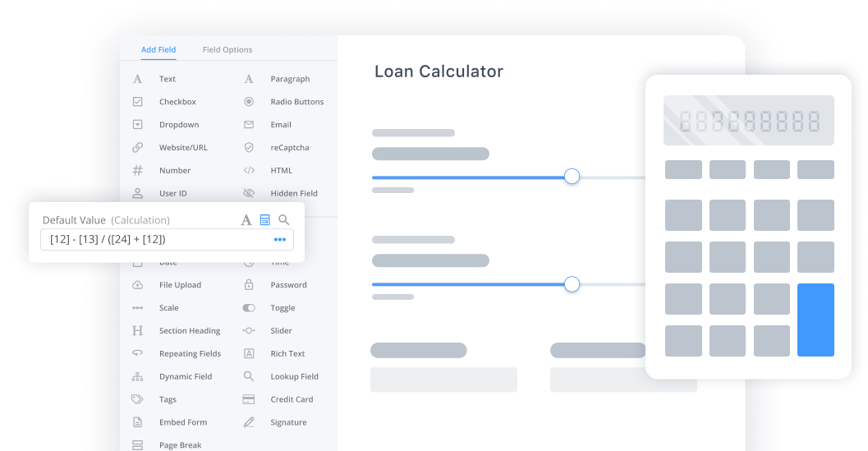The height and width of the screenshot is (451, 868).
Task: Click the Tags field icon
Action: click(x=137, y=399)
